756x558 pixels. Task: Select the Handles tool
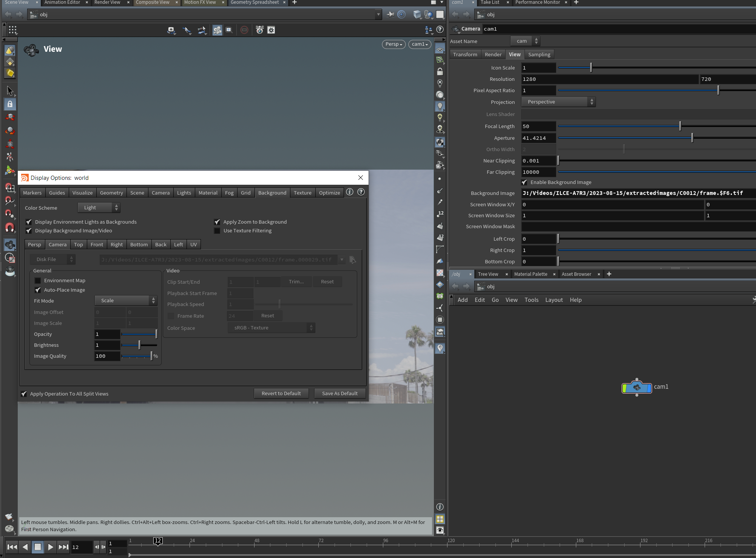point(10,170)
